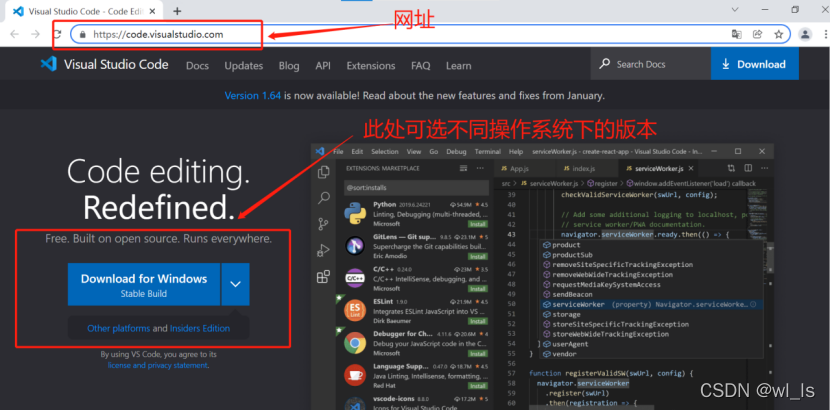
Task: Click the Run and Debug activity bar icon
Action: click(x=323, y=250)
